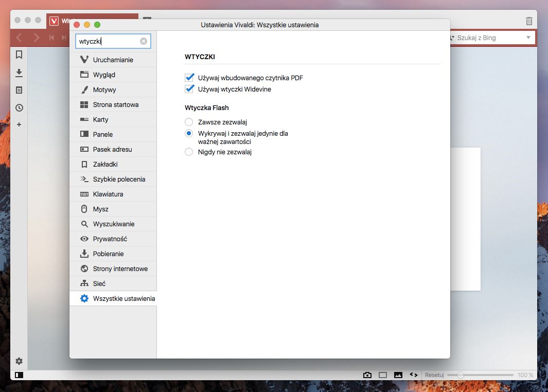548x392 pixels.
Task: Select Nigdy nie zezwalaj Flash option
Action: pyautogui.click(x=189, y=152)
